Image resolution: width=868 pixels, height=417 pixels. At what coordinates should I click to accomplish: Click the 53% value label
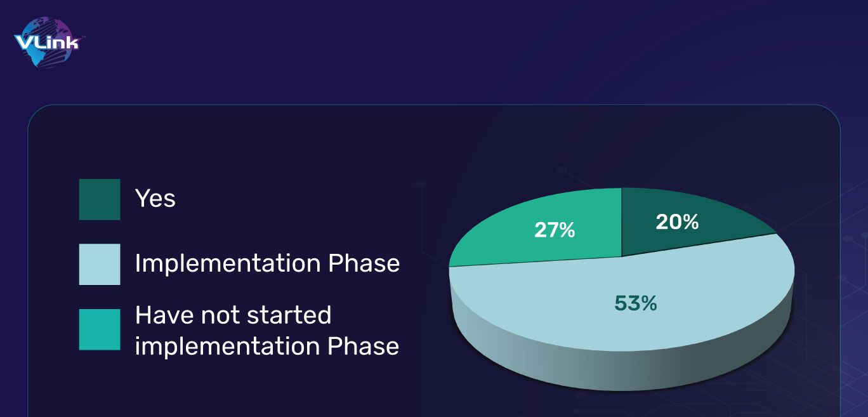636,303
